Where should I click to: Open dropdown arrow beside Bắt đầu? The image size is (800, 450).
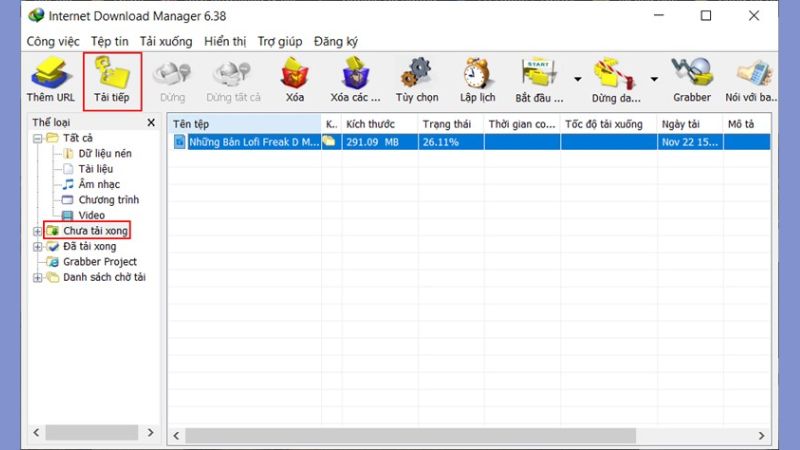tap(578, 79)
